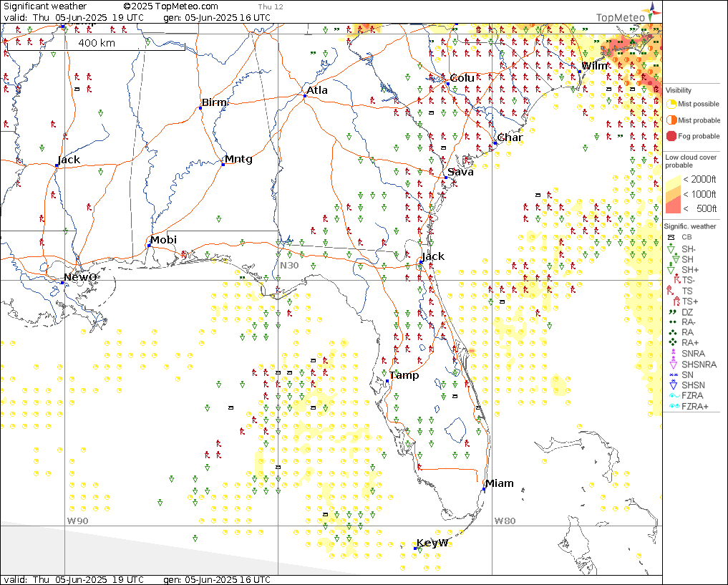Image resolution: width=728 pixels, height=585 pixels.
Task: Click the Visibility legend heading
Action: click(679, 90)
